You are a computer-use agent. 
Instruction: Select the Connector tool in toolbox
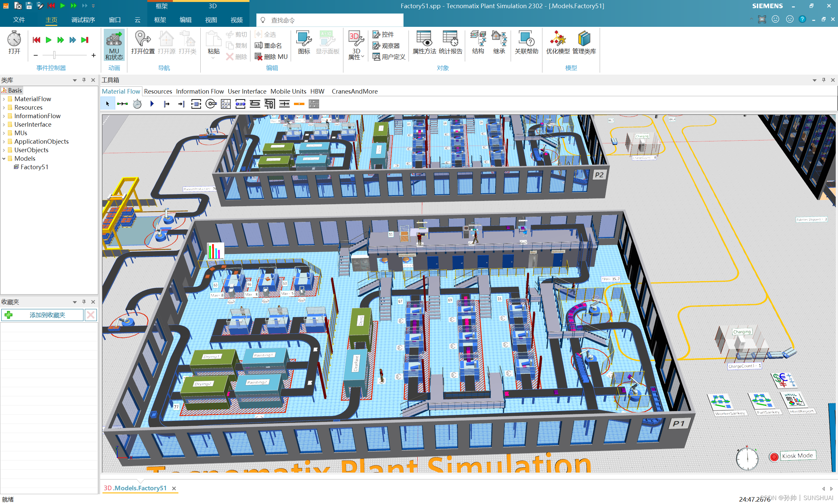(x=122, y=104)
